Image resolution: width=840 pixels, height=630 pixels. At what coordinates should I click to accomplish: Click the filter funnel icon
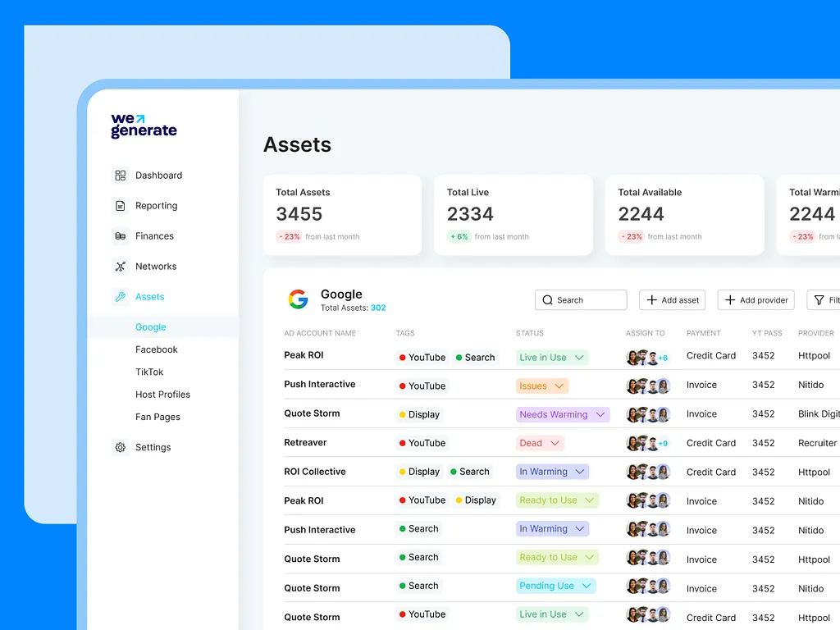(x=819, y=300)
